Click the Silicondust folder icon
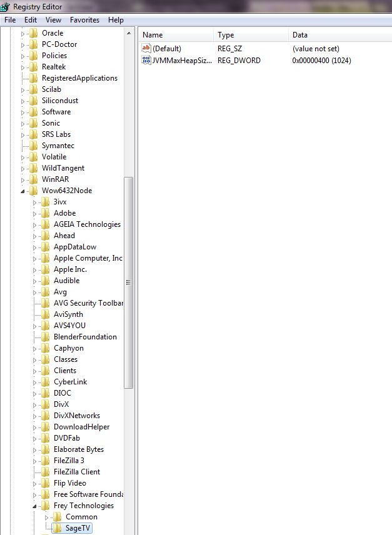 click(x=33, y=101)
